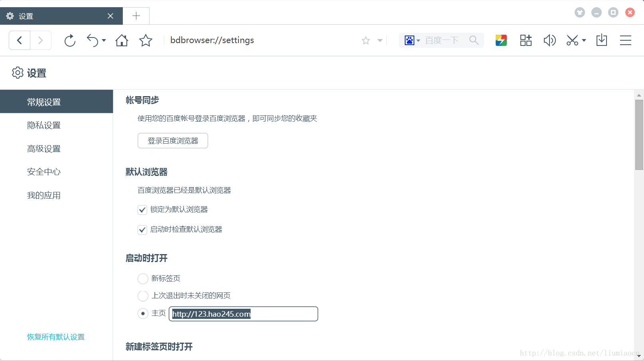Open the colorful lightning app icon
The width and height of the screenshot is (644, 361).
[501, 40]
